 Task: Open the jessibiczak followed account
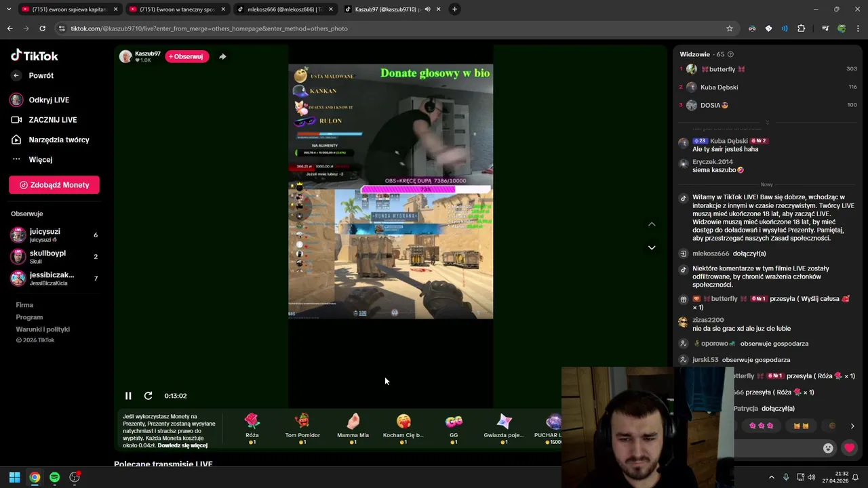(54, 279)
